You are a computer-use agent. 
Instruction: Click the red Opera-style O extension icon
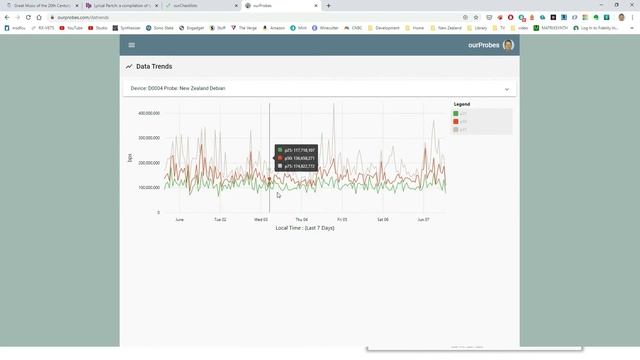click(510, 18)
